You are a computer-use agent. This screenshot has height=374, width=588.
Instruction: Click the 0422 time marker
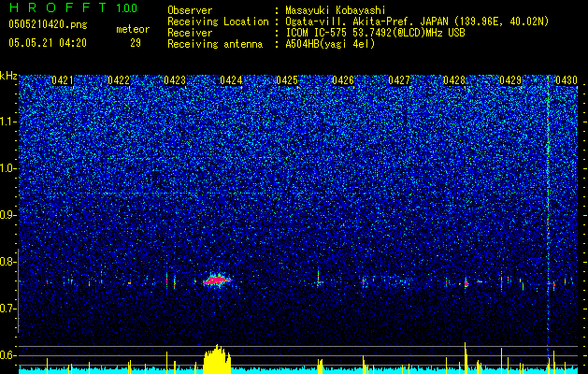(119, 80)
